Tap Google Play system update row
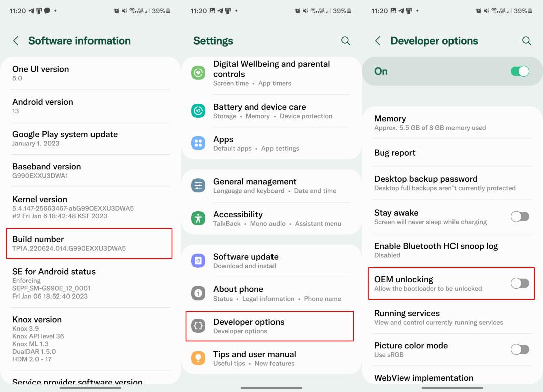This screenshot has width=543, height=392. click(90, 139)
